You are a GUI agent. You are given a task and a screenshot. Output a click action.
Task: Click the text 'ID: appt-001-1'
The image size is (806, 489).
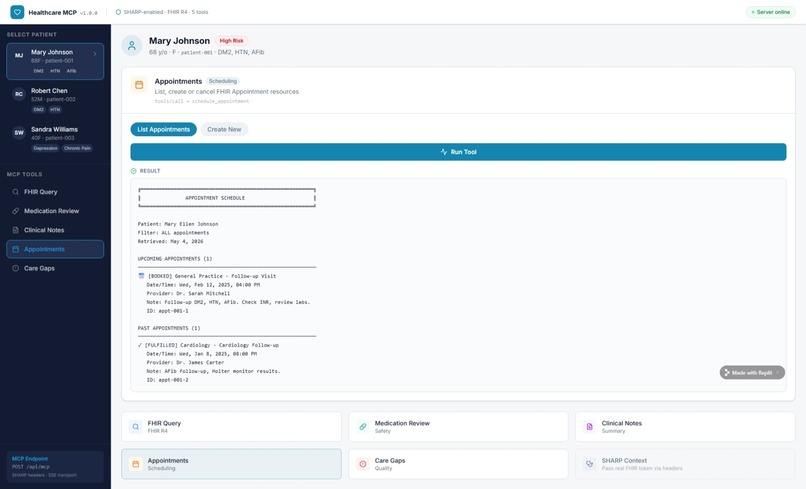click(168, 311)
